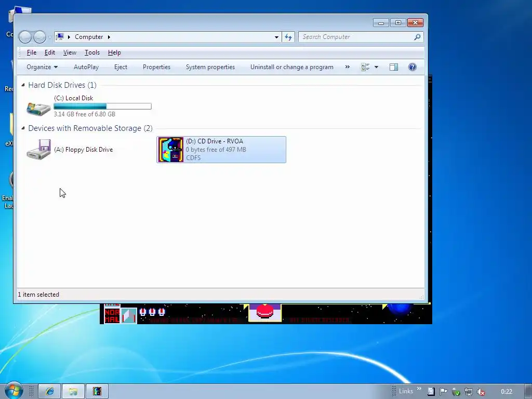This screenshot has width=532, height=399.
Task: Click the 0:22 taskbar clock
Action: 507,392
